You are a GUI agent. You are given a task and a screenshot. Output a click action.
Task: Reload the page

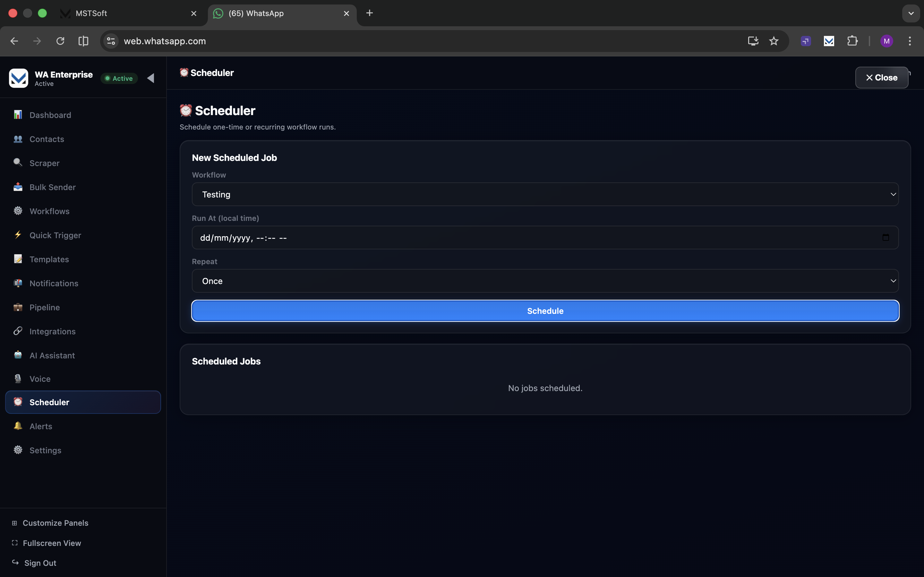[60, 41]
